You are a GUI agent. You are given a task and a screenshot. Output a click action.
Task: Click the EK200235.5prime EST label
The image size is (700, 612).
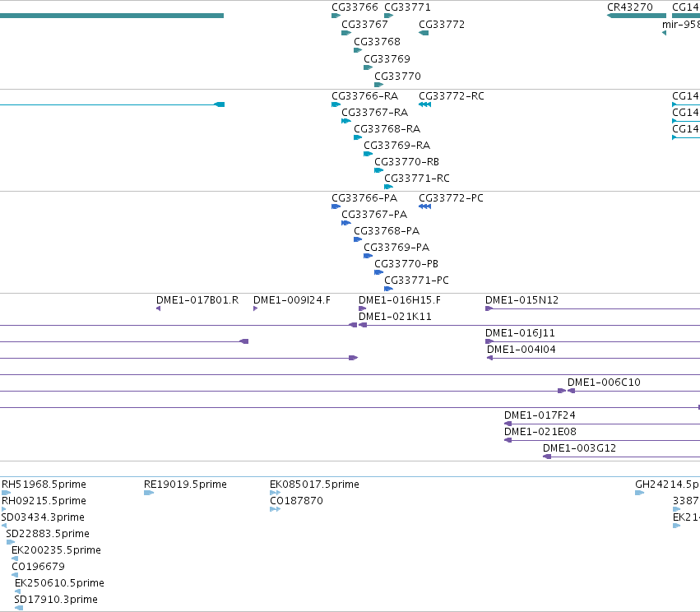[56, 550]
